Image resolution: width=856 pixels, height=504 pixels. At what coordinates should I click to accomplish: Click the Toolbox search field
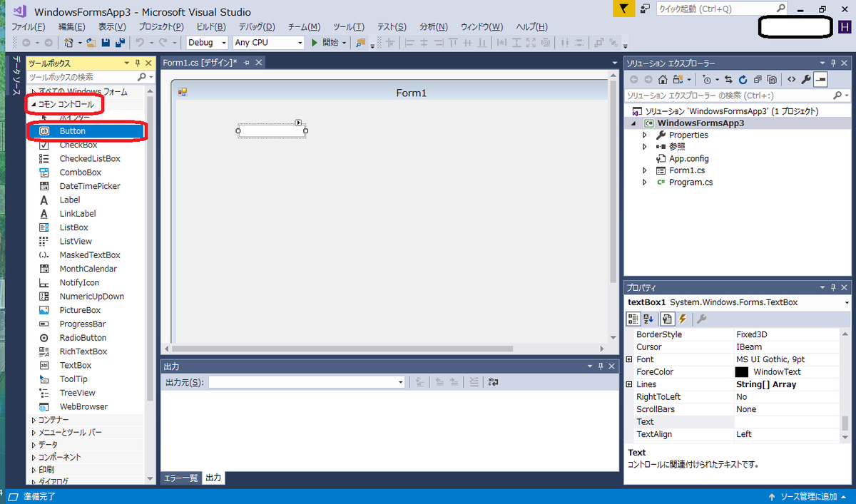click(x=82, y=76)
